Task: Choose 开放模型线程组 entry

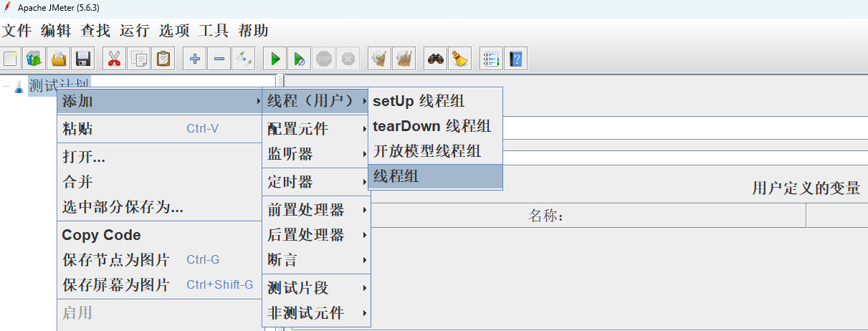Action: tap(435, 151)
